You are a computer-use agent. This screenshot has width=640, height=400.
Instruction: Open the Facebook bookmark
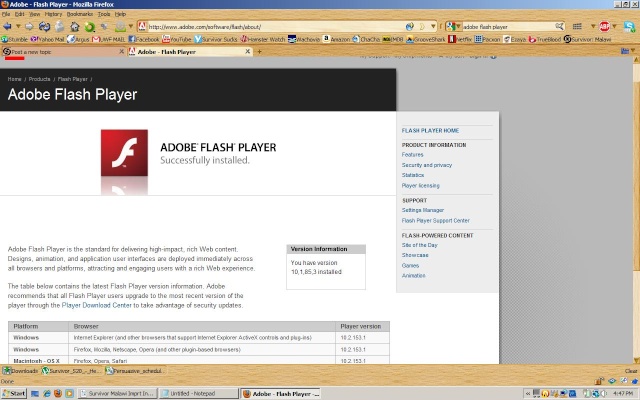pyautogui.click(x=144, y=39)
